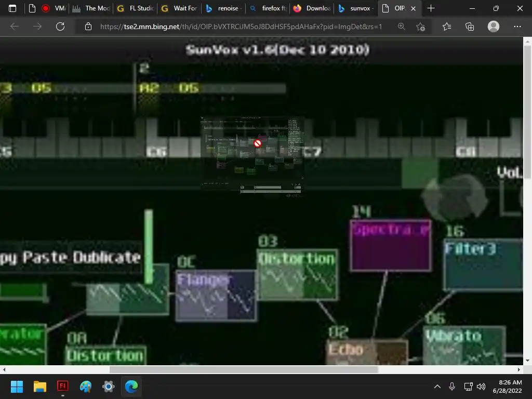Open the Paint app from the taskbar
Image resolution: width=532 pixels, height=399 pixels.
tap(86, 387)
